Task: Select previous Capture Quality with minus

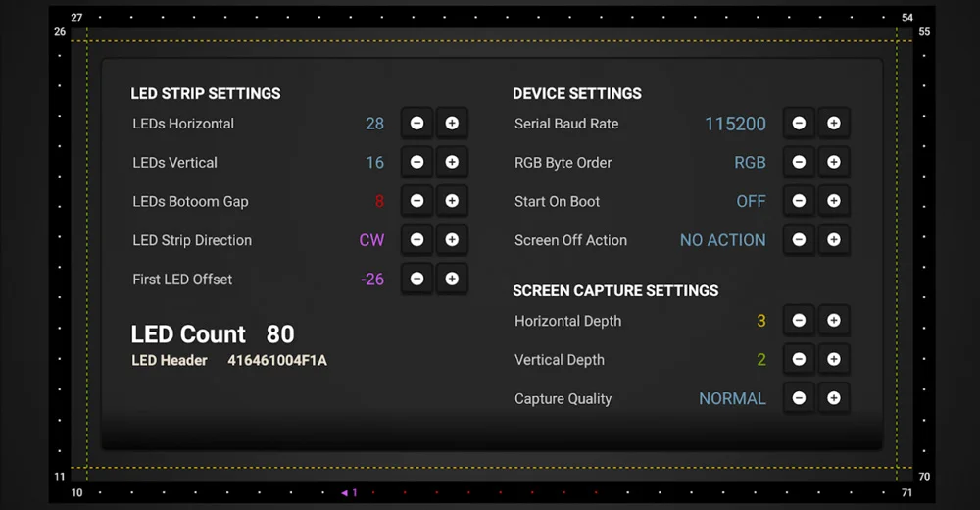Action: pyautogui.click(x=799, y=398)
